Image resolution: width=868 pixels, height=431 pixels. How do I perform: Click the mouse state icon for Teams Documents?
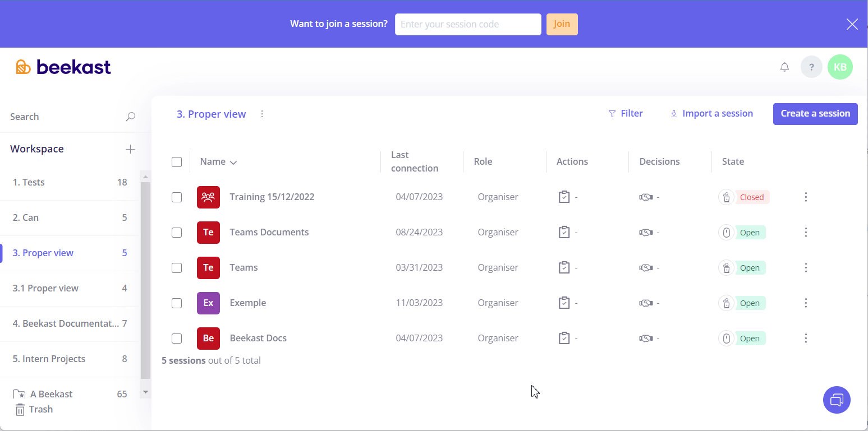pyautogui.click(x=727, y=232)
